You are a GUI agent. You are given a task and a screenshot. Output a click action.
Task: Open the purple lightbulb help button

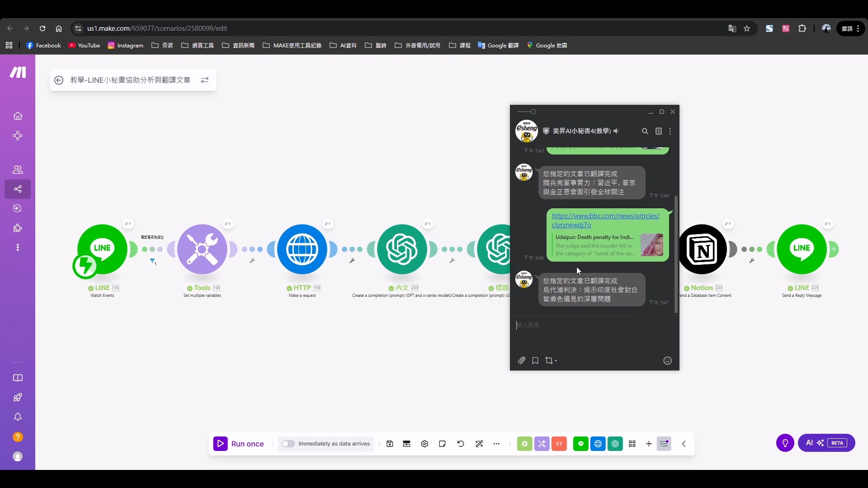(x=785, y=443)
